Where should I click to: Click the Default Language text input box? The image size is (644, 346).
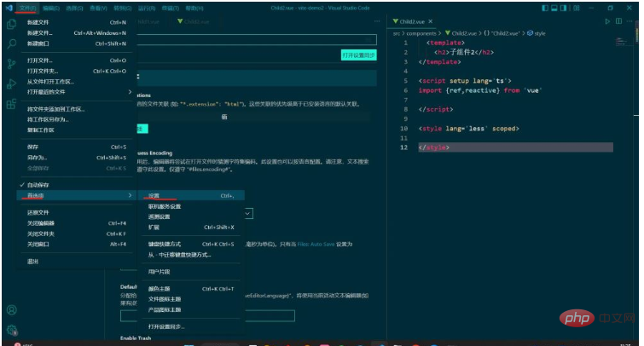(207, 315)
